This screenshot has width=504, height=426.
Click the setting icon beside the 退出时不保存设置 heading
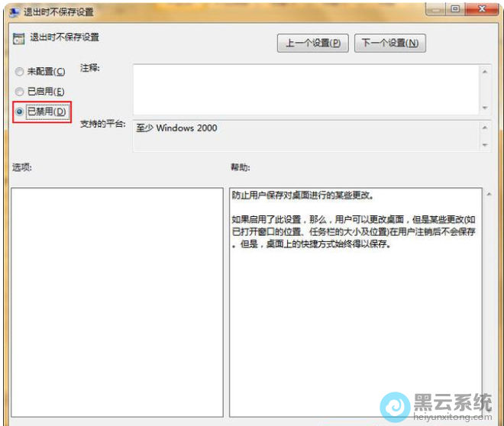pos(18,38)
